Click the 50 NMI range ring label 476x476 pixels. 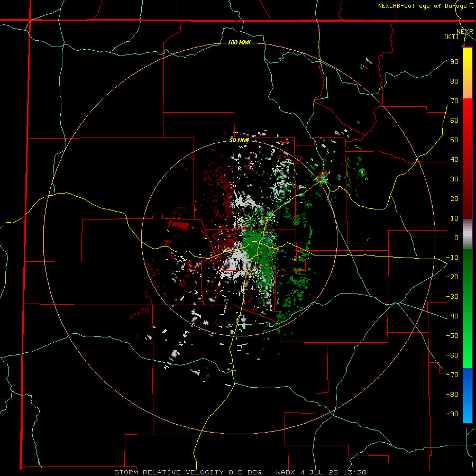tap(239, 140)
